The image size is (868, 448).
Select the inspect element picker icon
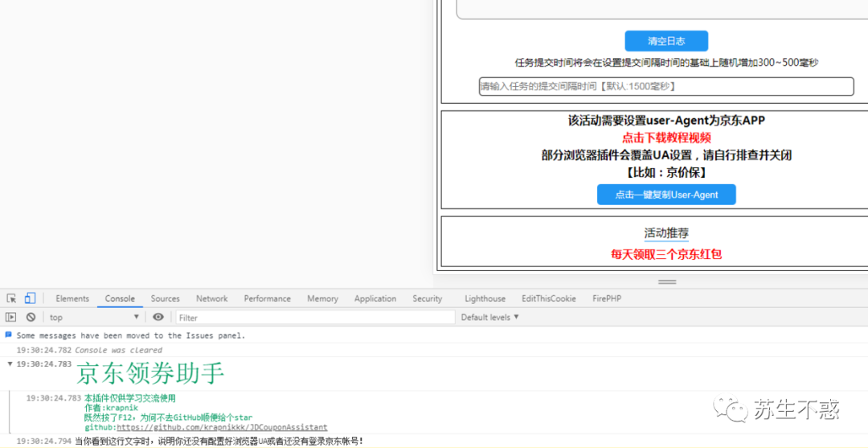(11, 298)
